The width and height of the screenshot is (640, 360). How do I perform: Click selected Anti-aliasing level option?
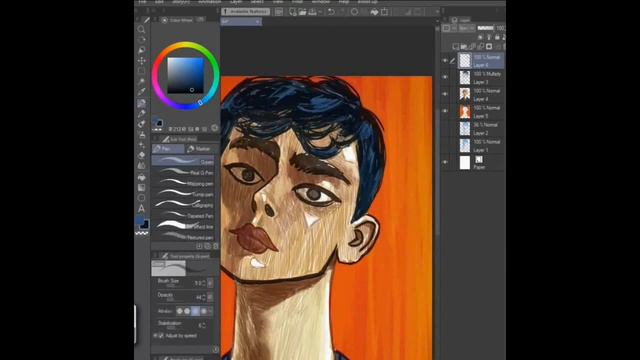[x=196, y=311]
